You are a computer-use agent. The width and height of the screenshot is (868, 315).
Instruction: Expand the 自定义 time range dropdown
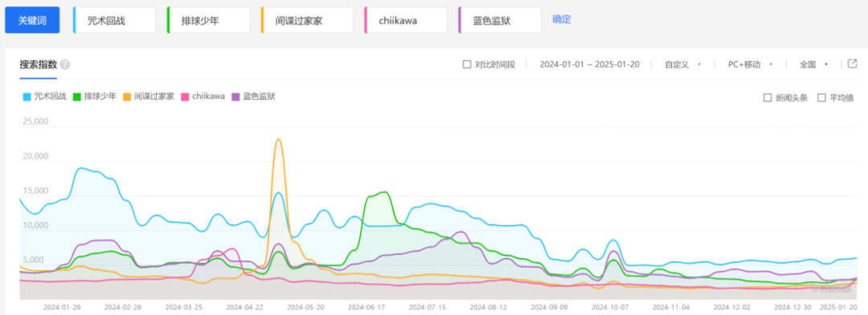683,64
